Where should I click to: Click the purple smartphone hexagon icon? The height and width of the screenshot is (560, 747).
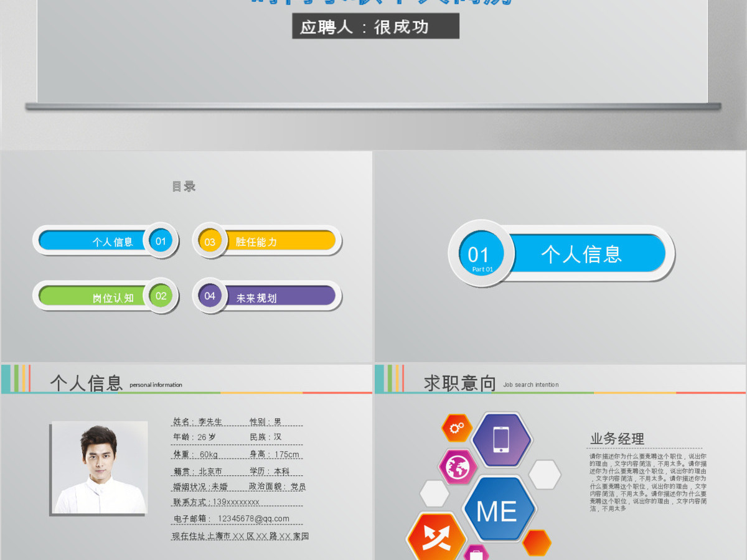501,439
